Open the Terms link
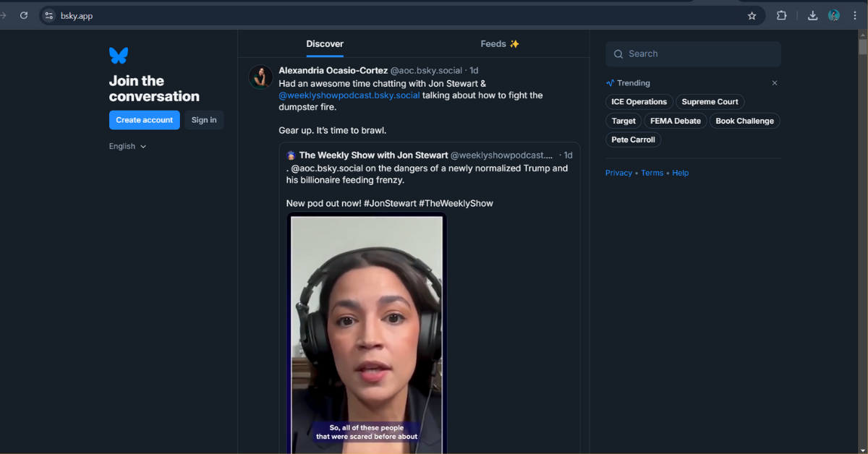This screenshot has width=868, height=454. [x=652, y=173]
